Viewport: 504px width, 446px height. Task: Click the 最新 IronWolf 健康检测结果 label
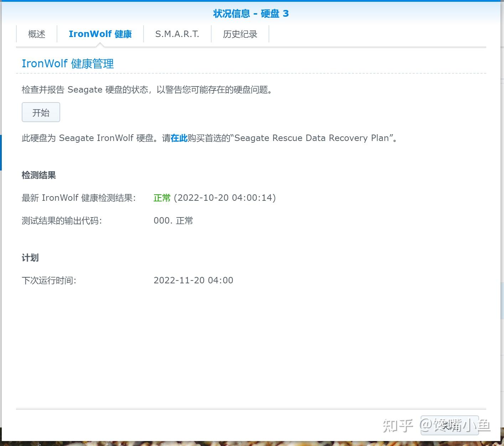tap(79, 198)
